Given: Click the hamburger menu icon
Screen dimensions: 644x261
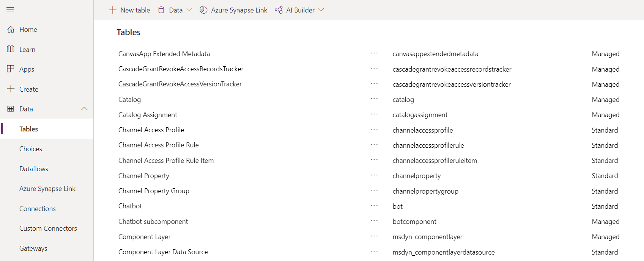Looking at the screenshot, I should pyautogui.click(x=10, y=9).
